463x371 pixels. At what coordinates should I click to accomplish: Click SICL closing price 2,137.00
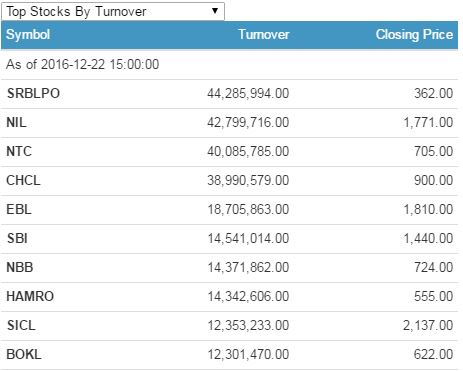tap(428, 325)
